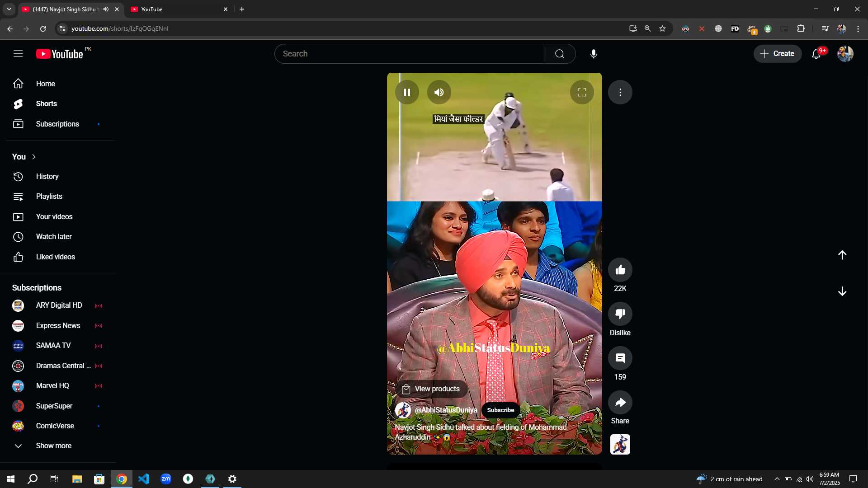Open Playlists

click(58, 197)
